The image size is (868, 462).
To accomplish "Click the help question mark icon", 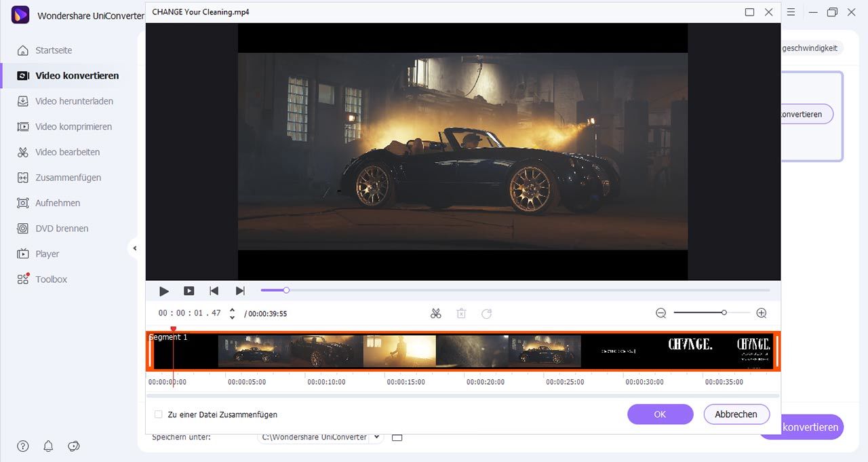I will click(23, 446).
